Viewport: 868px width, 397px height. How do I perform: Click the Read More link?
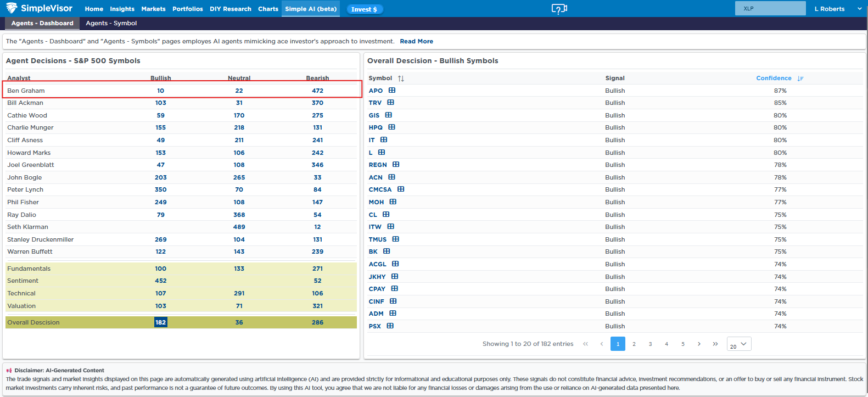(x=416, y=41)
